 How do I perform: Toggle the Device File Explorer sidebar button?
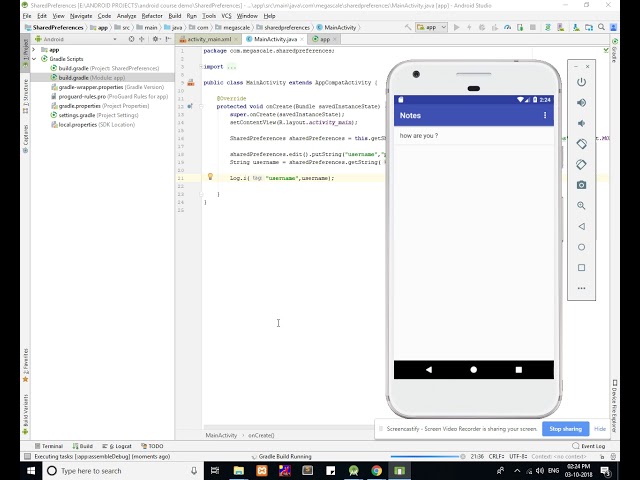[x=614, y=406]
